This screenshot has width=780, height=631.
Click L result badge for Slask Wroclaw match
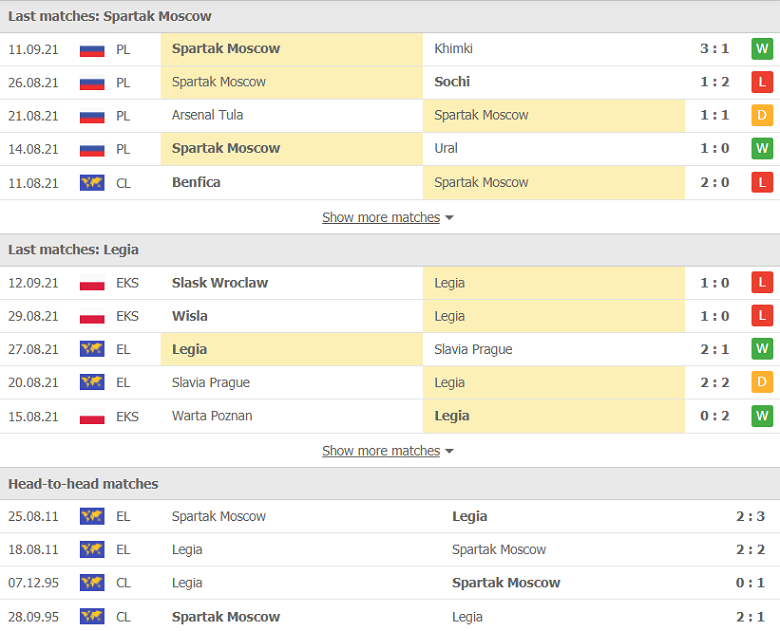coord(762,283)
